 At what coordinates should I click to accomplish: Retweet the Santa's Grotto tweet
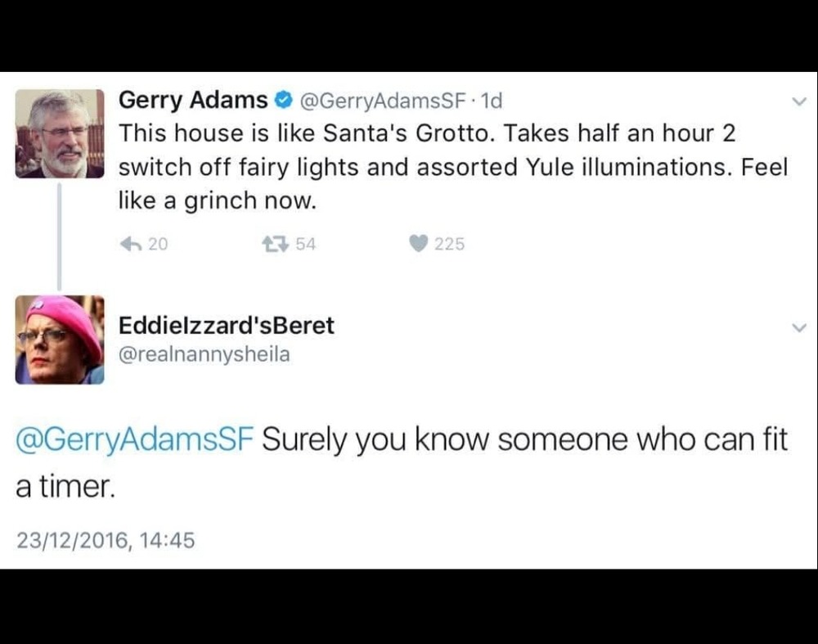[x=271, y=243]
